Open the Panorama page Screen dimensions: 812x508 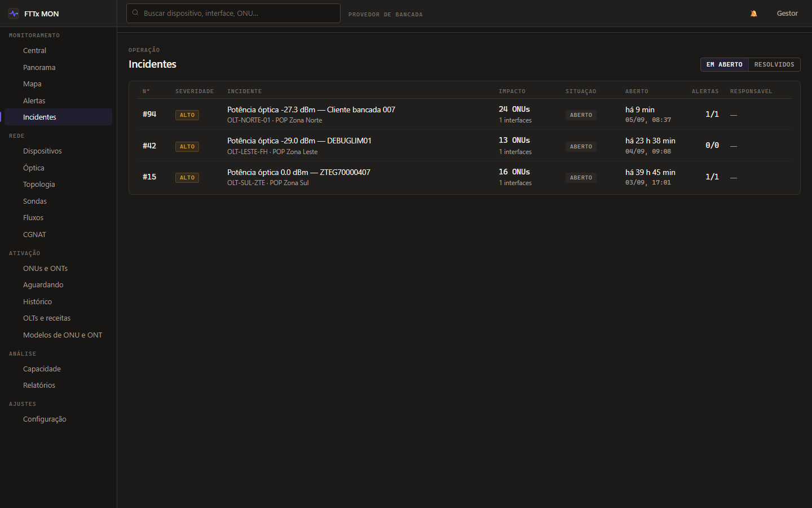(58, 67)
